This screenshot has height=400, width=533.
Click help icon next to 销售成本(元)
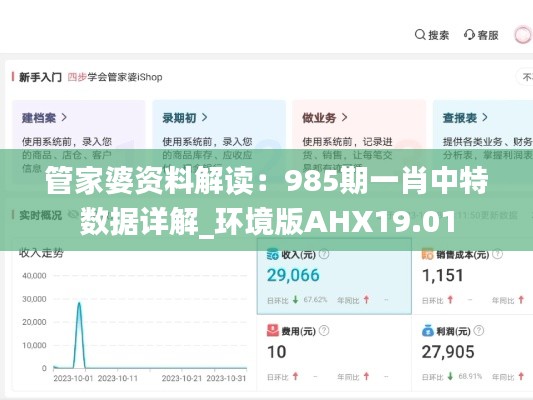(x=498, y=254)
